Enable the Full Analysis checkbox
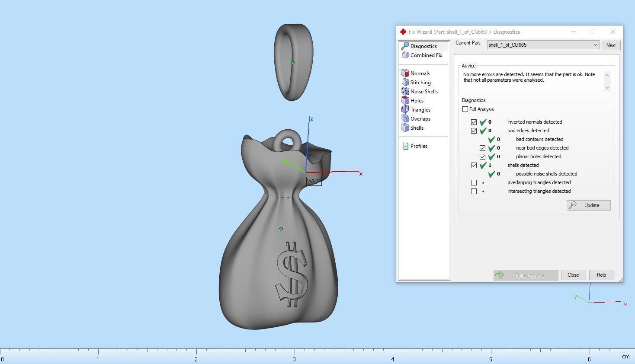Screen dimensions: 635x364 pyautogui.click(x=465, y=109)
